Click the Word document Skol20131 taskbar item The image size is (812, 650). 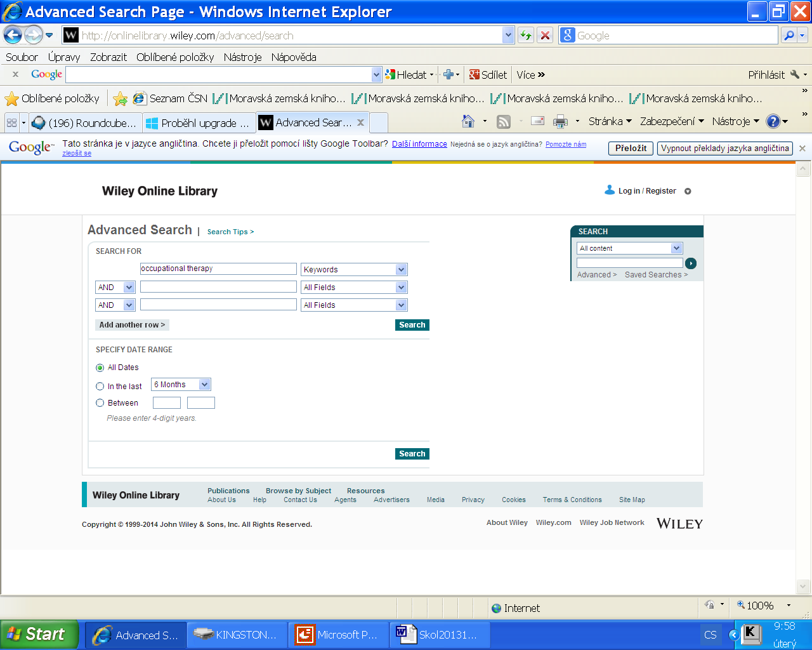440,634
